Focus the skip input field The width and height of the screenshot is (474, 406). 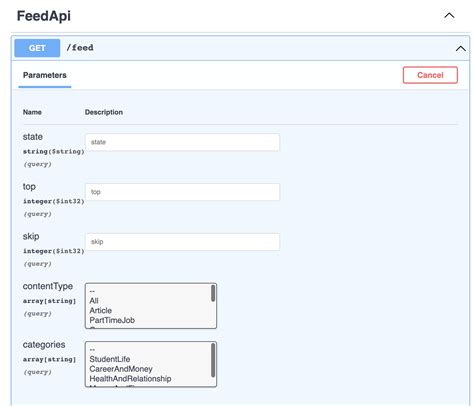182,242
